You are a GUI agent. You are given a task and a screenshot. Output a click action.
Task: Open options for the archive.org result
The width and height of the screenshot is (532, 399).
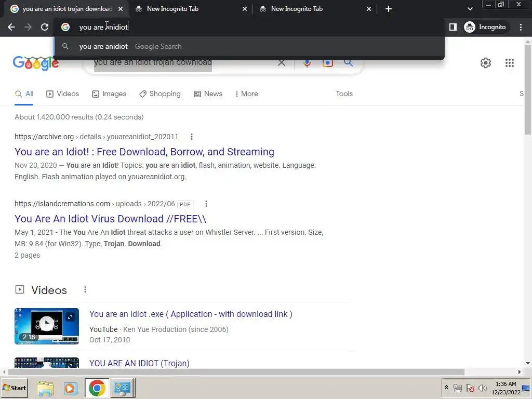[x=192, y=137]
